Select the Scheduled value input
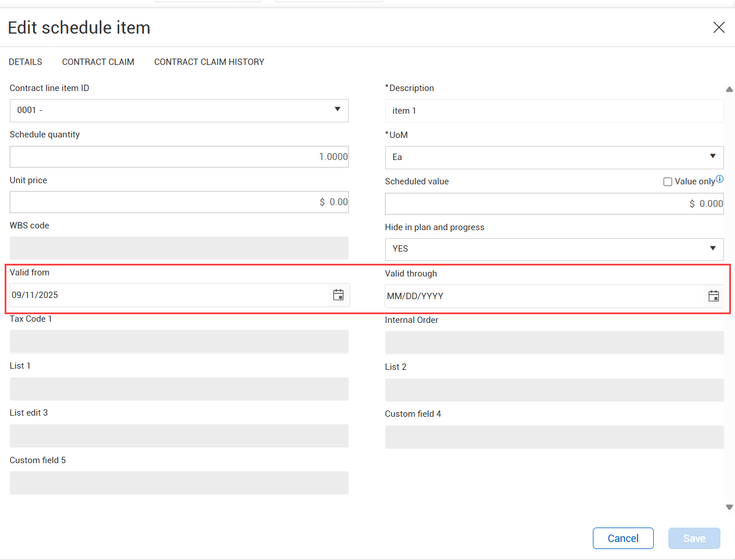This screenshot has height=560, width=735. (x=553, y=204)
